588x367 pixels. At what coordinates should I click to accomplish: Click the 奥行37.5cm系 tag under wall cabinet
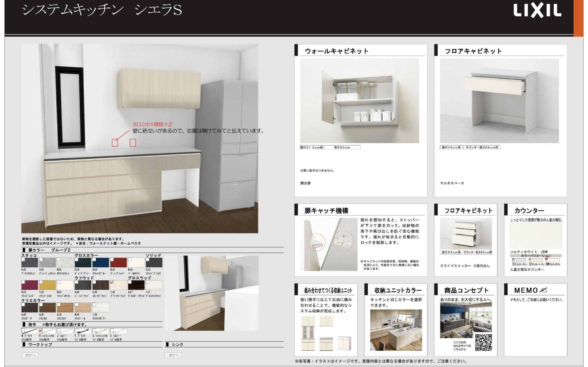coord(312,147)
